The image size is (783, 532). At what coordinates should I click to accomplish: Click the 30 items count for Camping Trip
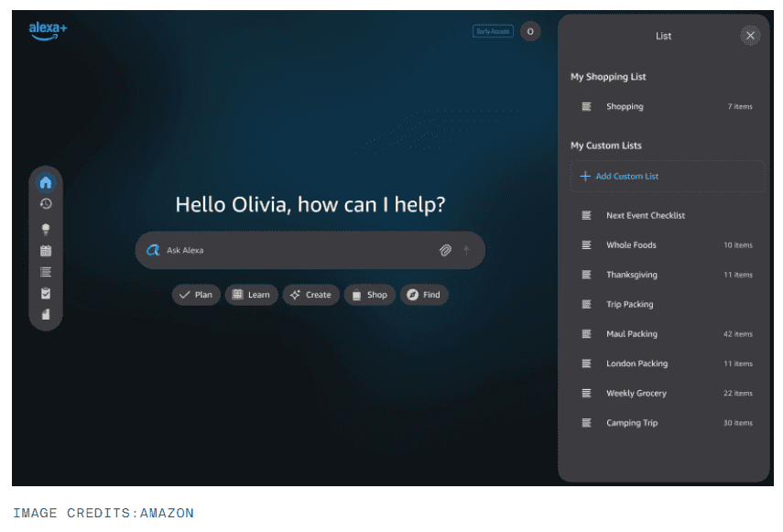click(737, 423)
